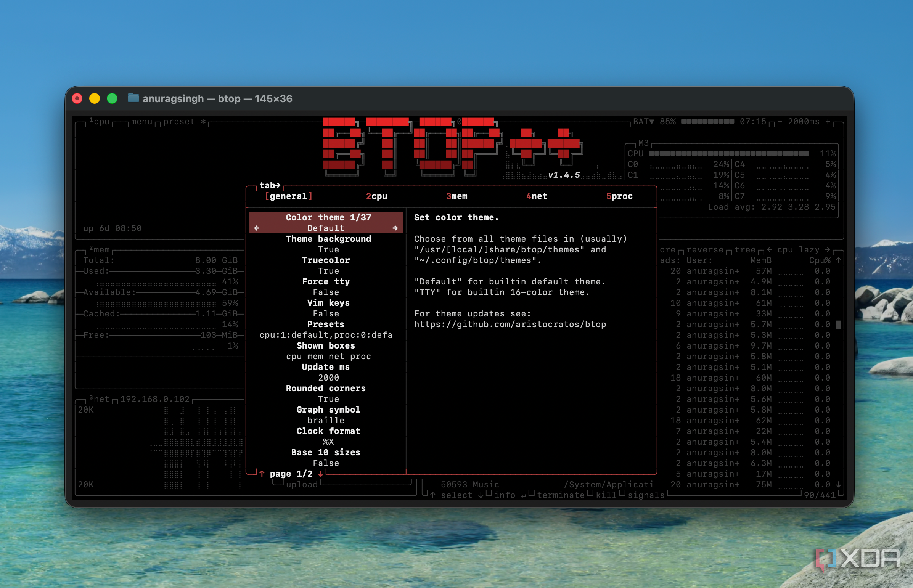This screenshot has width=913, height=588.
Task: Click the preset button in cpu box
Action: pos(185,122)
